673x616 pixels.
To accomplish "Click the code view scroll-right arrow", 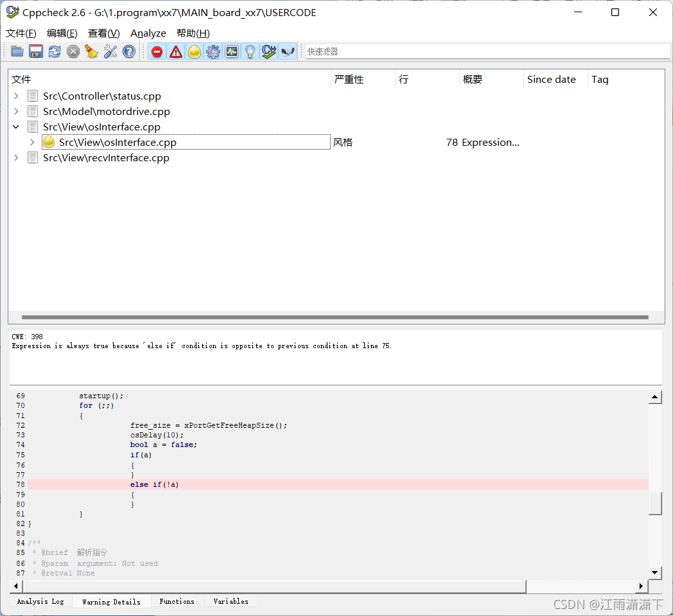I will click(x=642, y=586).
